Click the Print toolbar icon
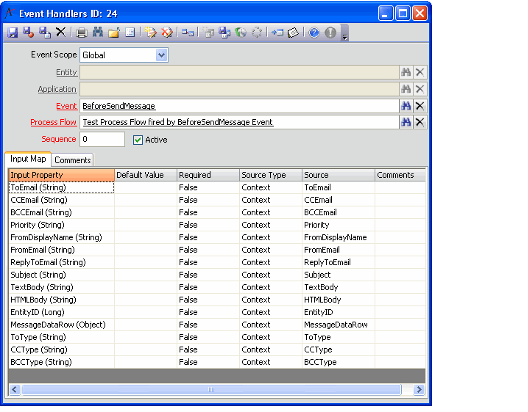Screen dimensions: 528x412 point(82,33)
